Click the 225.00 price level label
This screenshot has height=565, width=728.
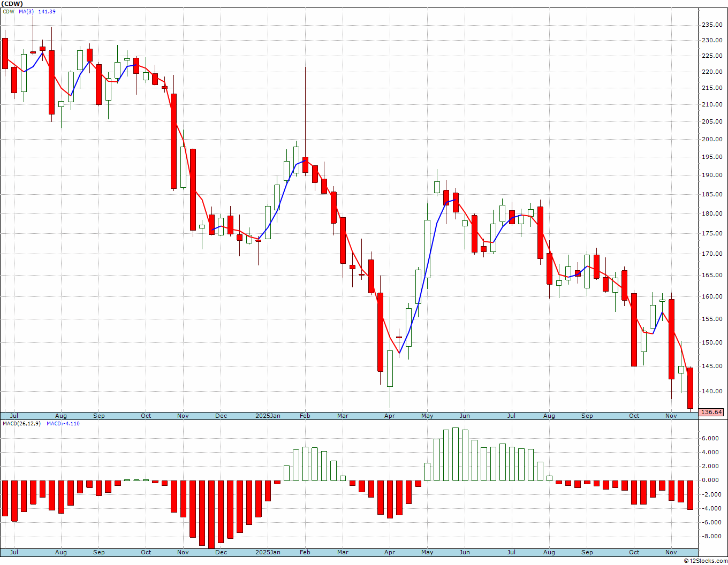(712, 56)
